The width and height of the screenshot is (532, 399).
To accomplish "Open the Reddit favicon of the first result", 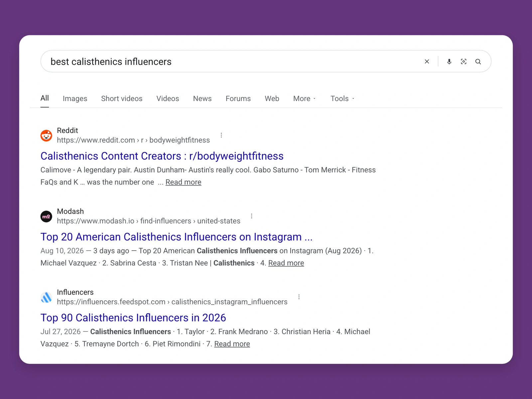I will [46, 136].
